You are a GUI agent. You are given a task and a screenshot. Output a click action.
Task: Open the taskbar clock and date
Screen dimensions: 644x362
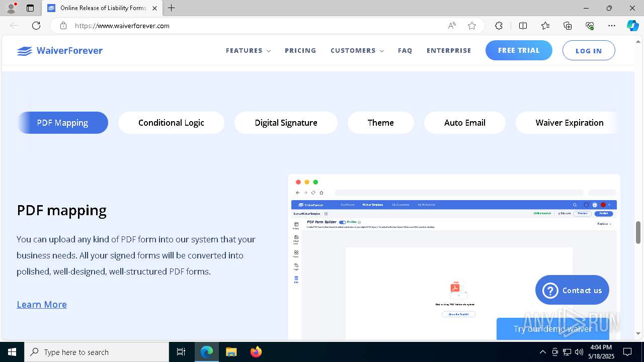(x=602, y=352)
